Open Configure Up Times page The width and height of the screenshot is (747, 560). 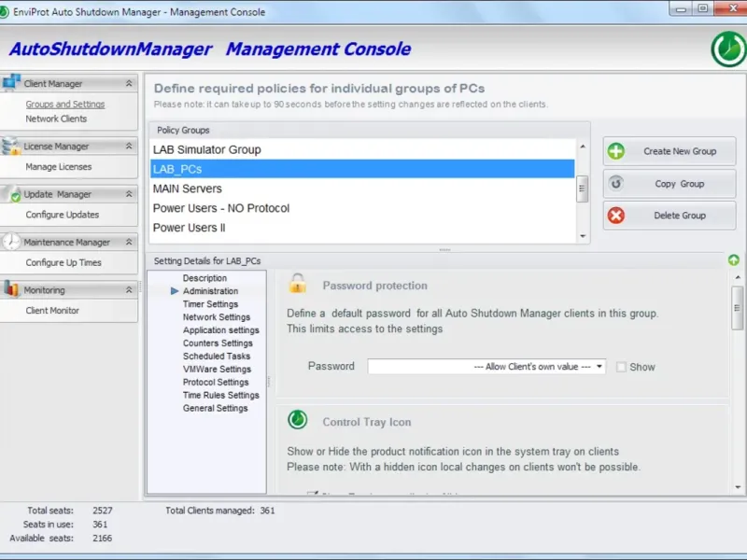pos(63,262)
